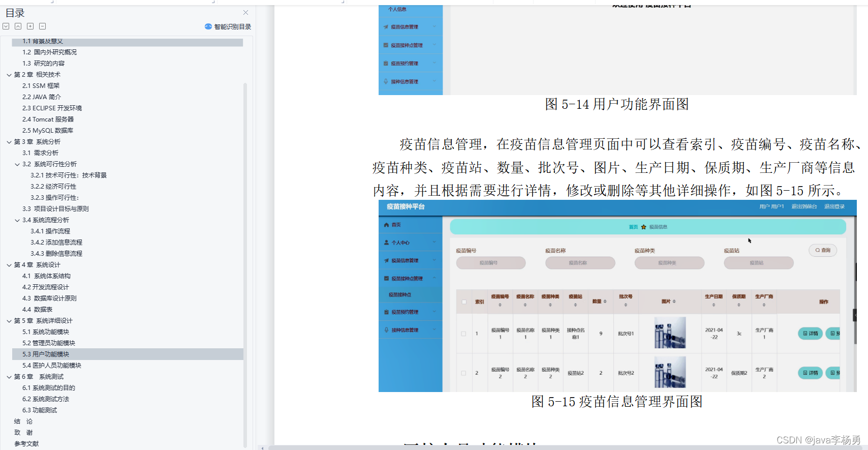Collapse the 3.2 系统可行性分析 subtree
This screenshot has width=868, height=450.
click(17, 164)
